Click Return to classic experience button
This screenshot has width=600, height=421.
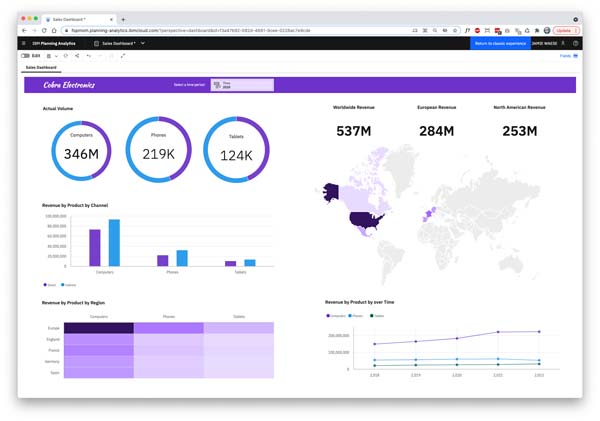pos(500,43)
